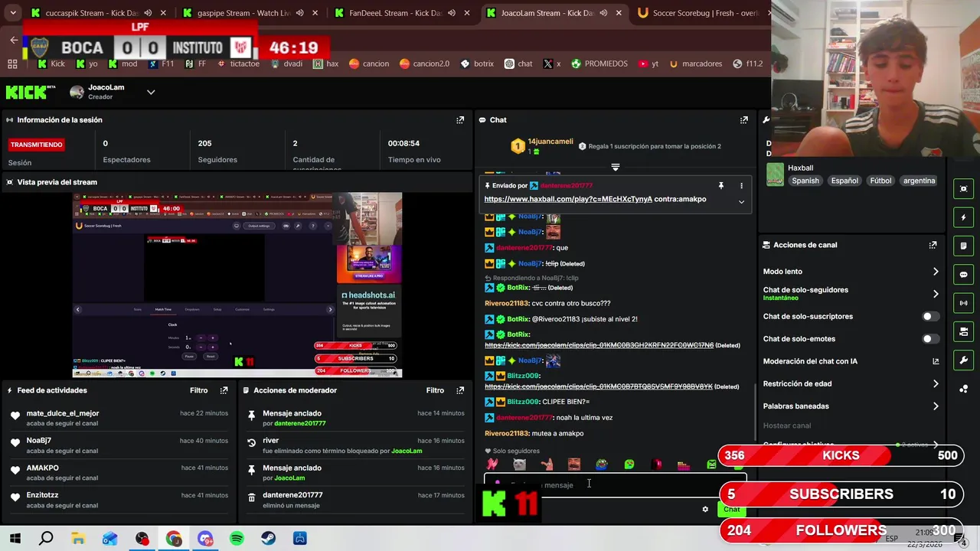Click Spanish stream tag
Viewport: 980px width, 551px height.
(805, 181)
